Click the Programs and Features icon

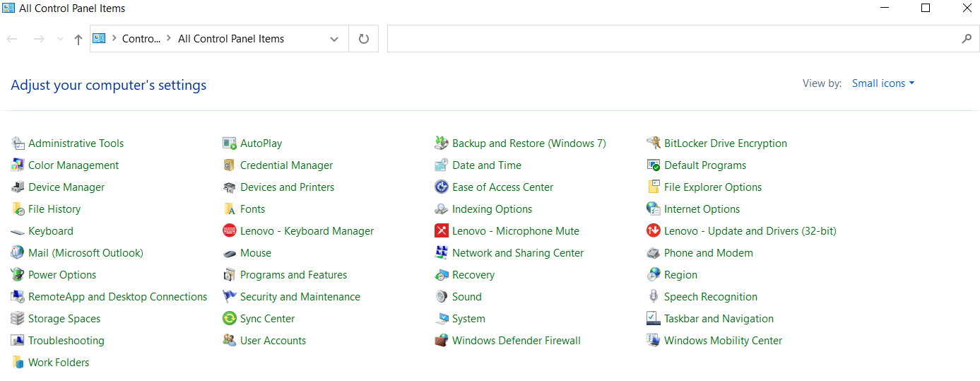click(x=229, y=275)
